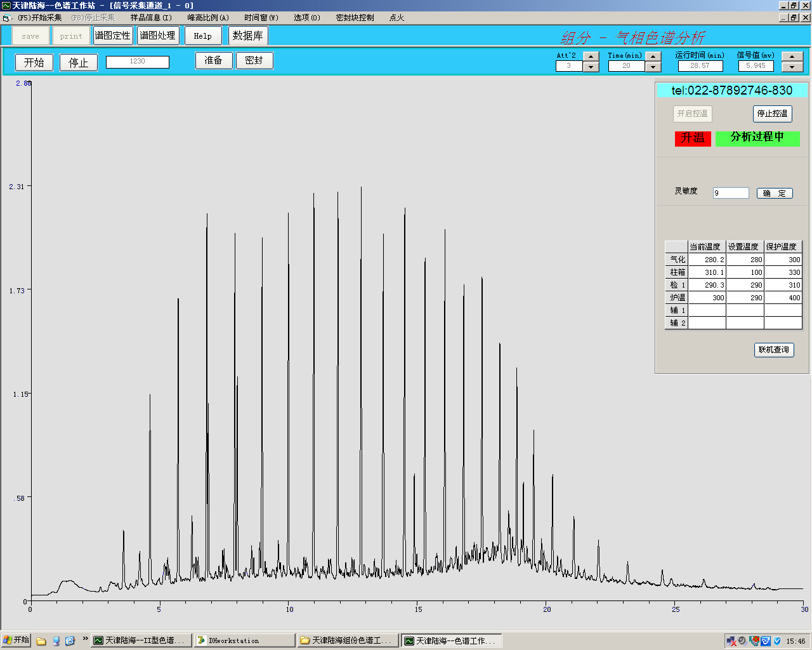This screenshot has height=650, width=812.
Task: Click the red 升温 status indicator
Action: point(693,138)
